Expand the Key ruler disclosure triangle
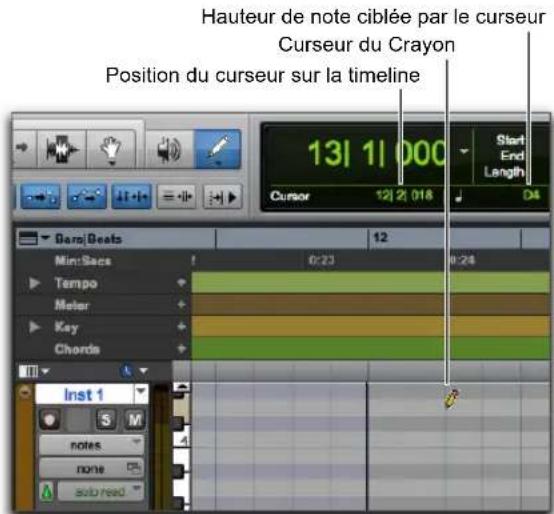Image resolution: width=554 pixels, height=514 pixels. click(x=35, y=327)
